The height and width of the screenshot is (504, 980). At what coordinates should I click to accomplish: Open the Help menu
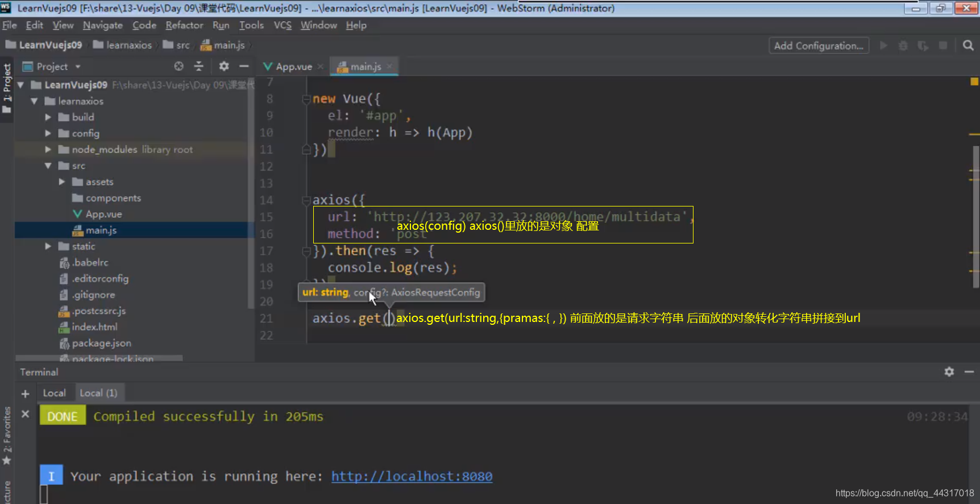click(x=356, y=25)
